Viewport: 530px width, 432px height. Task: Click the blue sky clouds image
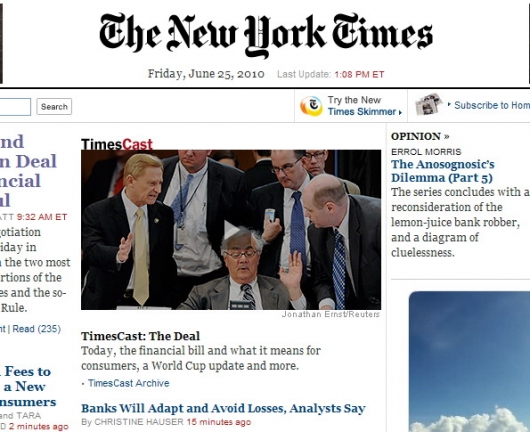point(469,361)
